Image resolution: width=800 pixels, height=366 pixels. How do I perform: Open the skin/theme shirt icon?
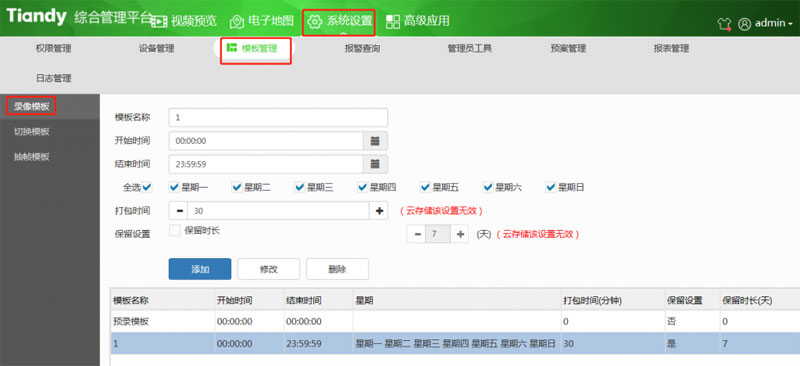click(724, 23)
